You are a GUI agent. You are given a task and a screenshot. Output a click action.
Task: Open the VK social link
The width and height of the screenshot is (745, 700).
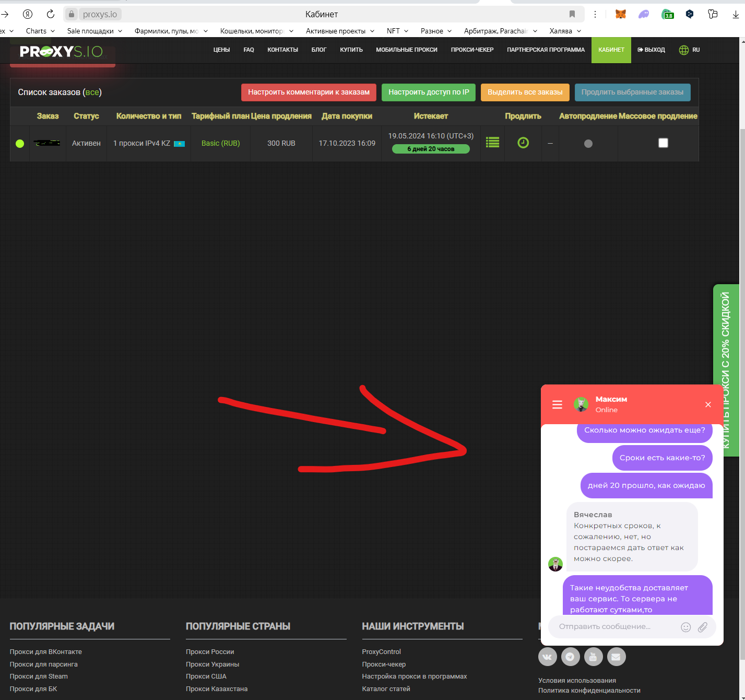point(547,657)
